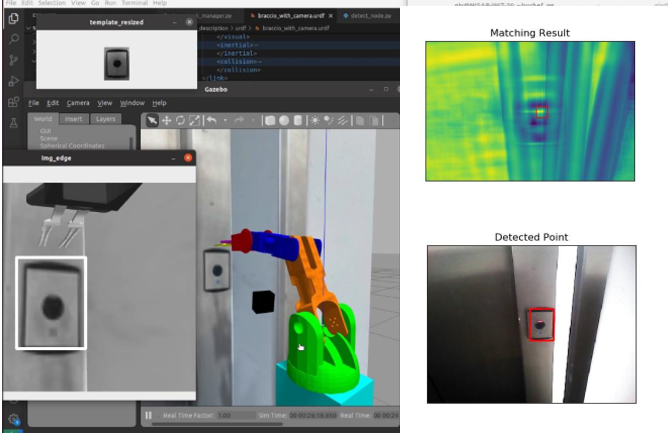Click Gazebo paste toolbar icon
The image size is (668, 433).
click(x=374, y=121)
